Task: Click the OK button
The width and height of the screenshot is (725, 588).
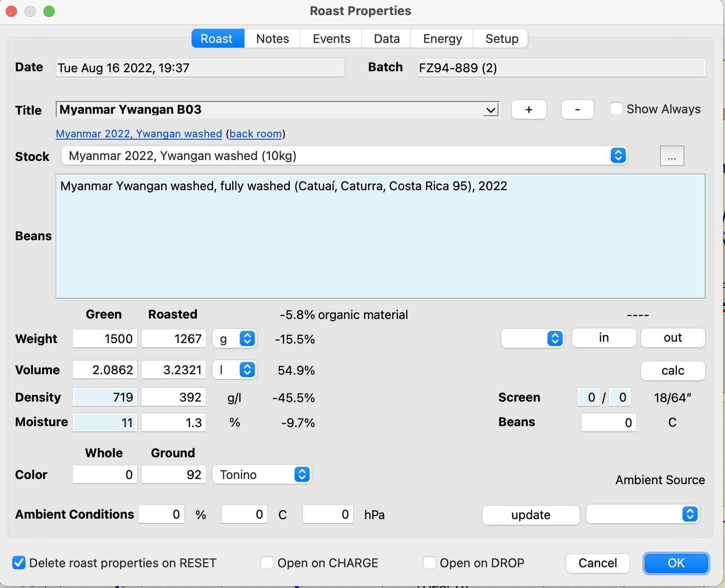Action: (x=676, y=563)
